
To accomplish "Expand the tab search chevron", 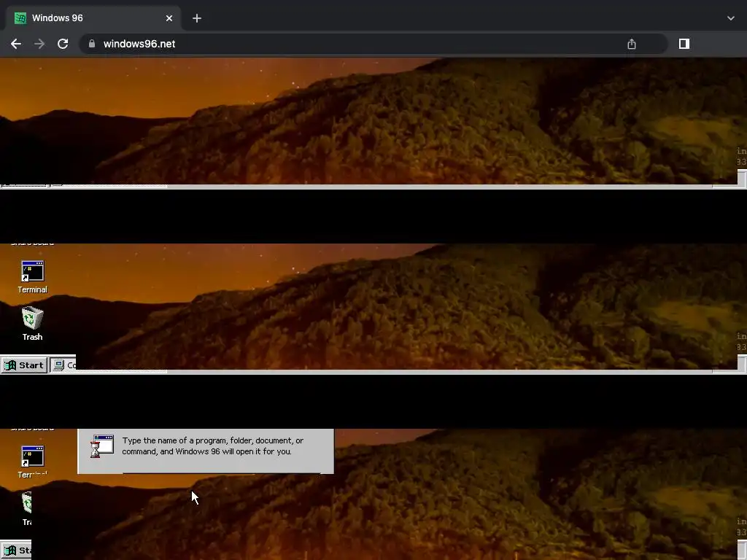I will [x=731, y=18].
